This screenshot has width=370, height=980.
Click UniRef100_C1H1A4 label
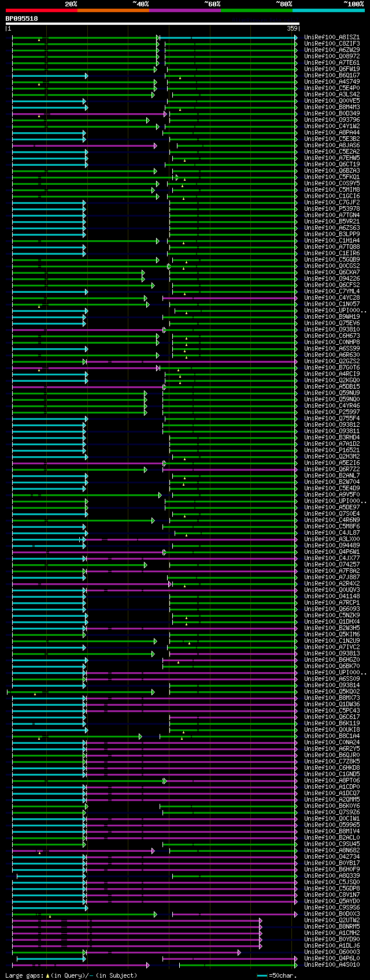pyautogui.click(x=332, y=240)
